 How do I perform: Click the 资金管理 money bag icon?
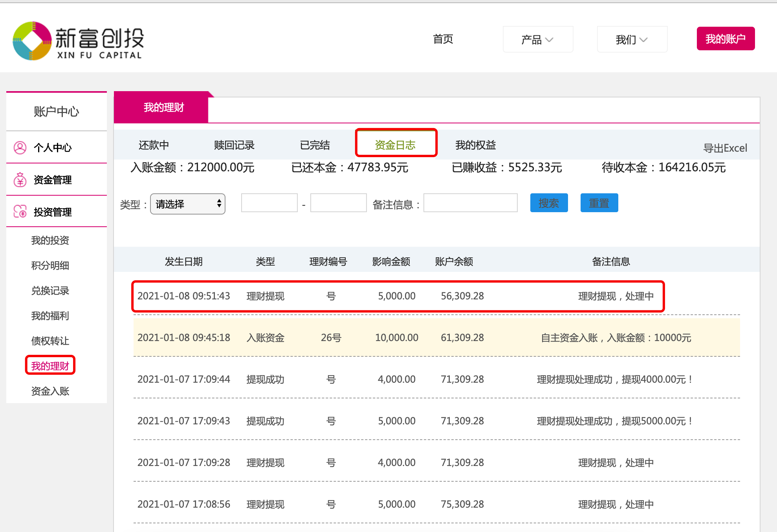(x=20, y=180)
